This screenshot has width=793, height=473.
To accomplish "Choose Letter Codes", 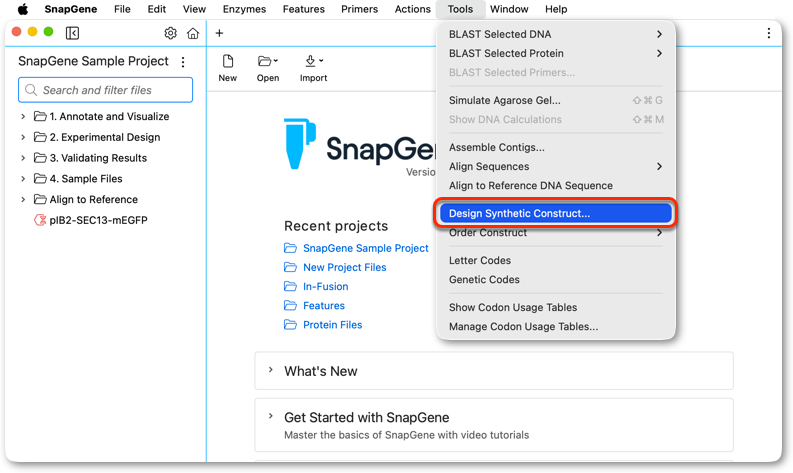I will tap(556, 261).
